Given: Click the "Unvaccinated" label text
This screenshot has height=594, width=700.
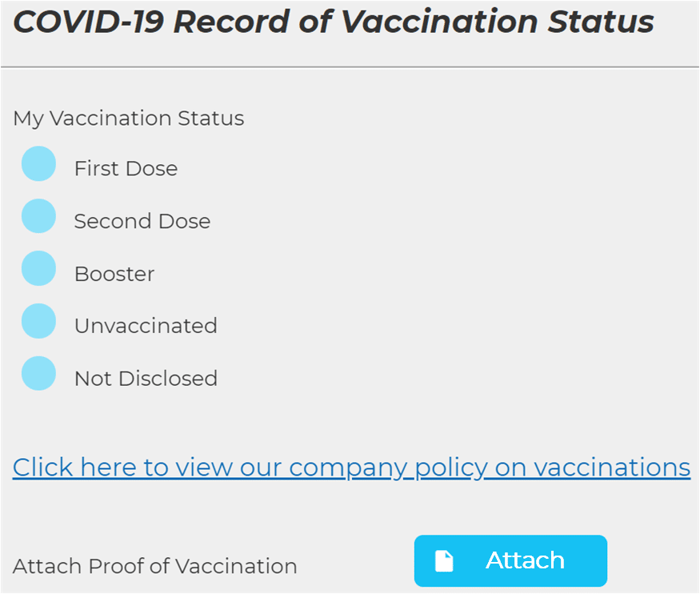Looking at the screenshot, I should (145, 326).
